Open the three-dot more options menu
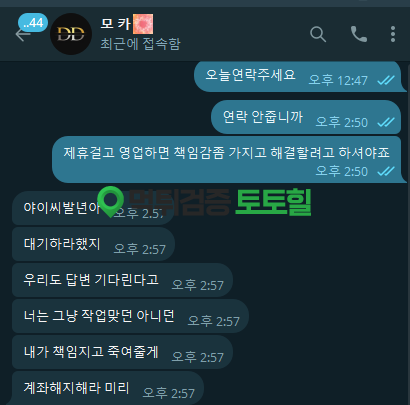Viewport: 410px width, 405px height. (393, 34)
